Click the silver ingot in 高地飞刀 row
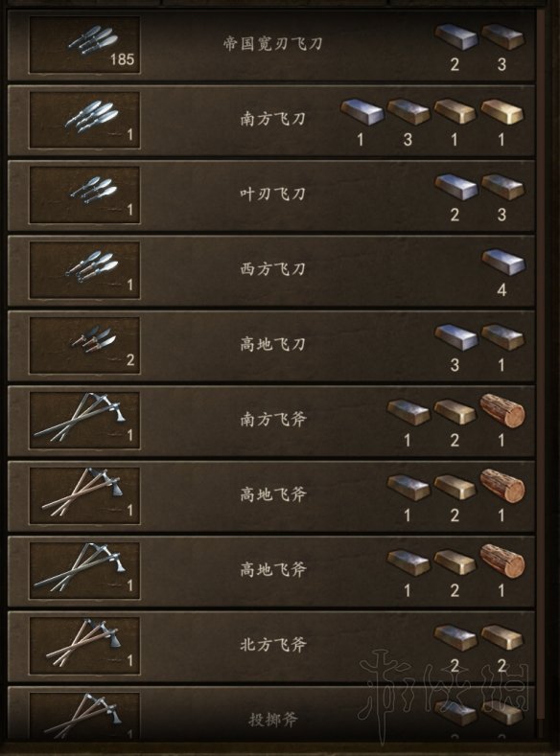The image size is (560, 756). click(x=455, y=336)
